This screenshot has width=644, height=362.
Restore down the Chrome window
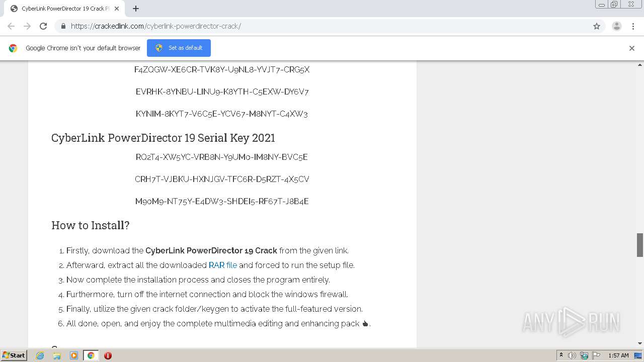tap(614, 5)
